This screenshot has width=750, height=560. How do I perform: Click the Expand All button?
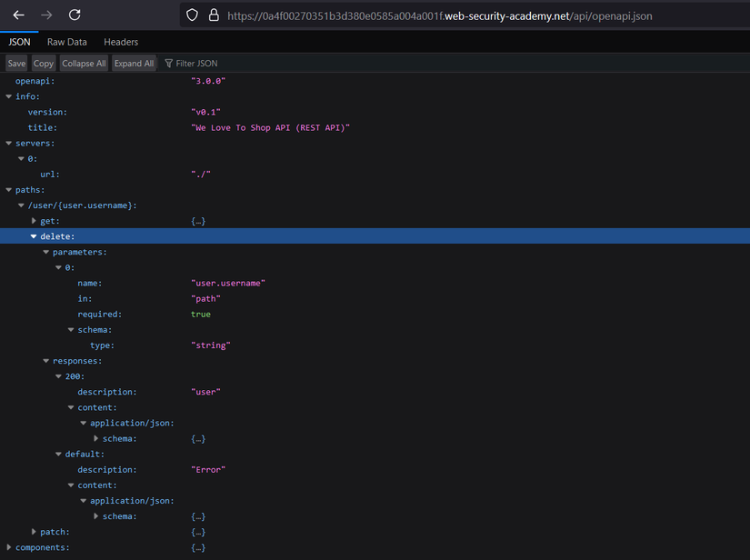point(134,63)
